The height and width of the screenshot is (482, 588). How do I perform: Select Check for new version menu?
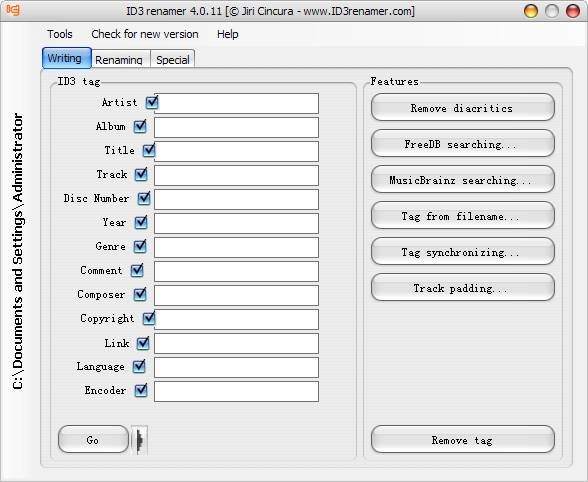coord(145,34)
